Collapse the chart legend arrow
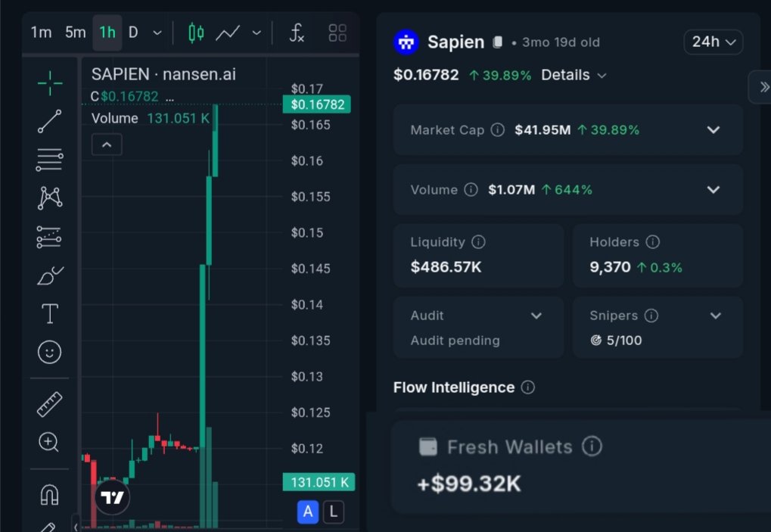The height and width of the screenshot is (532, 771). pos(107,145)
